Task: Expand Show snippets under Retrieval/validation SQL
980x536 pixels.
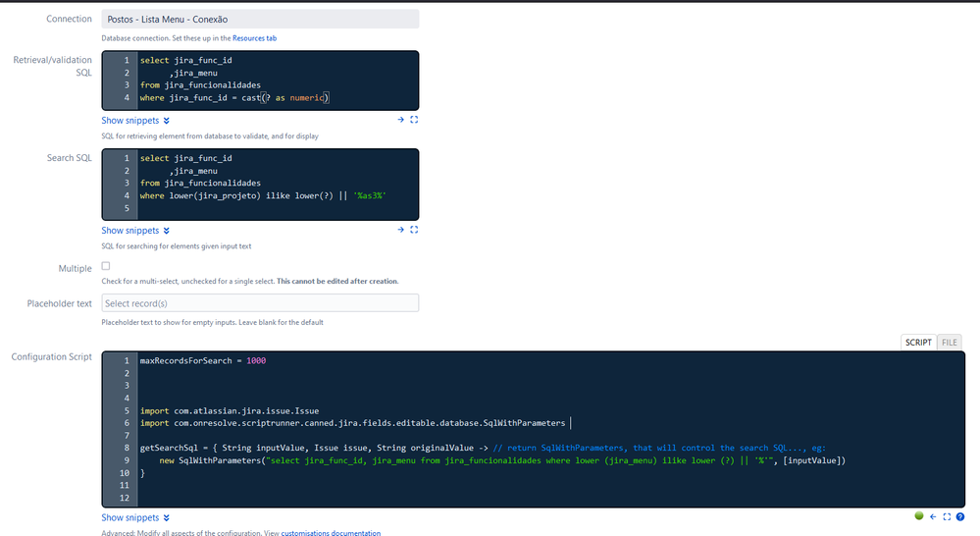Action: 135,120
